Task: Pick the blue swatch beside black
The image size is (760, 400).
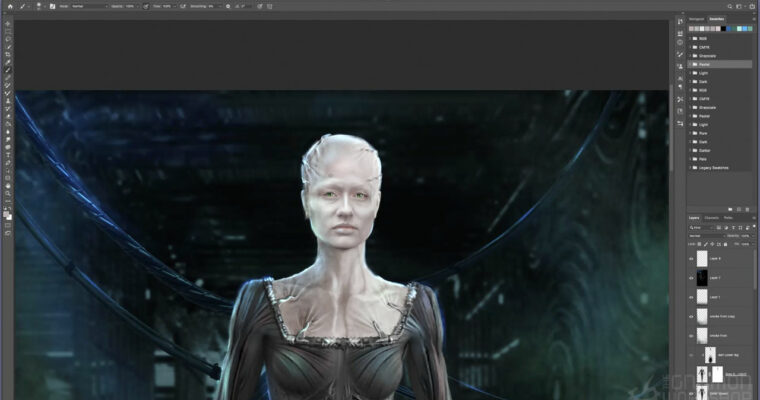Action: pyautogui.click(x=728, y=29)
